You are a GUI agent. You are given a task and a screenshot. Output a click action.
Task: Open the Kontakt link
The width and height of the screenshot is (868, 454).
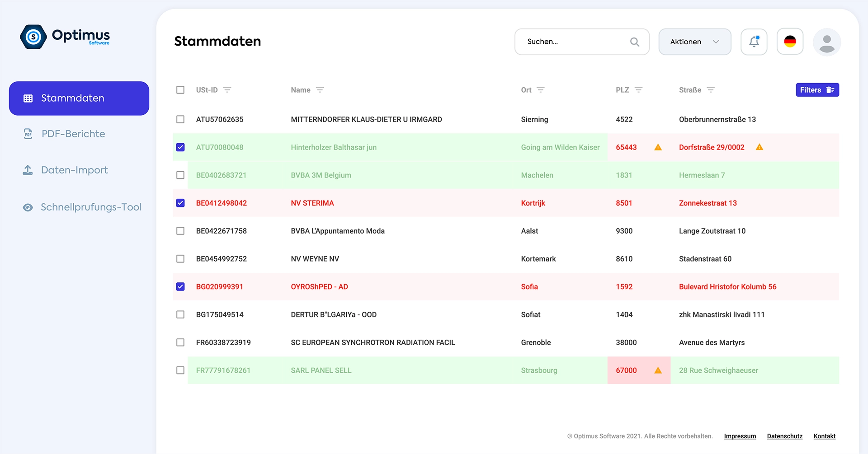(x=825, y=436)
